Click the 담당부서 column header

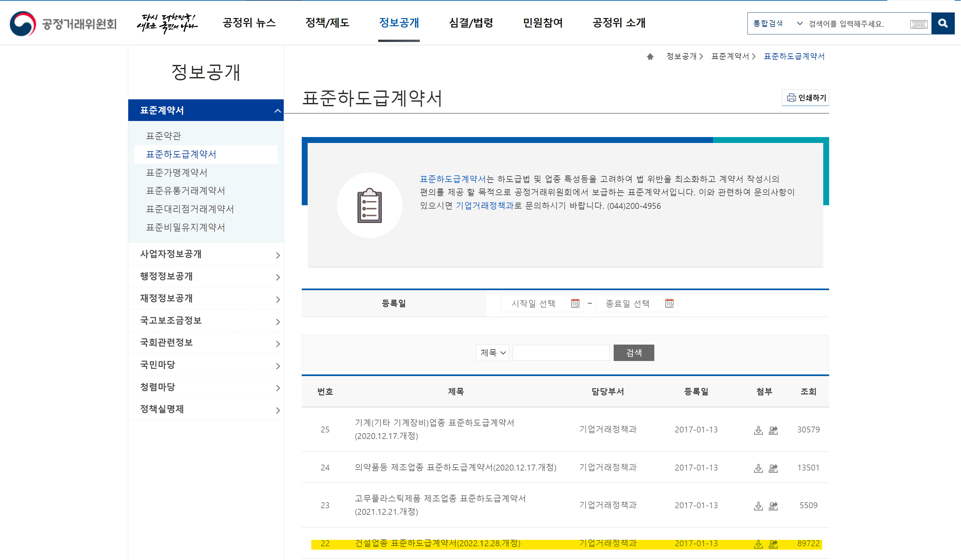pyautogui.click(x=607, y=391)
